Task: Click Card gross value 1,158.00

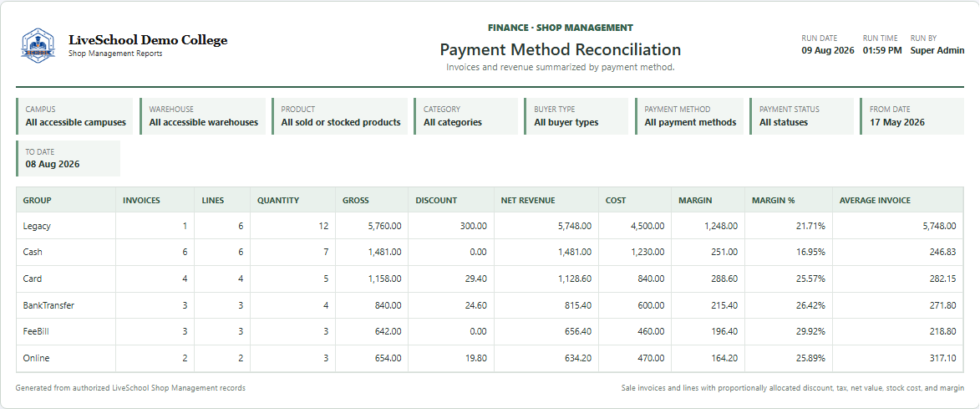Action: click(384, 279)
